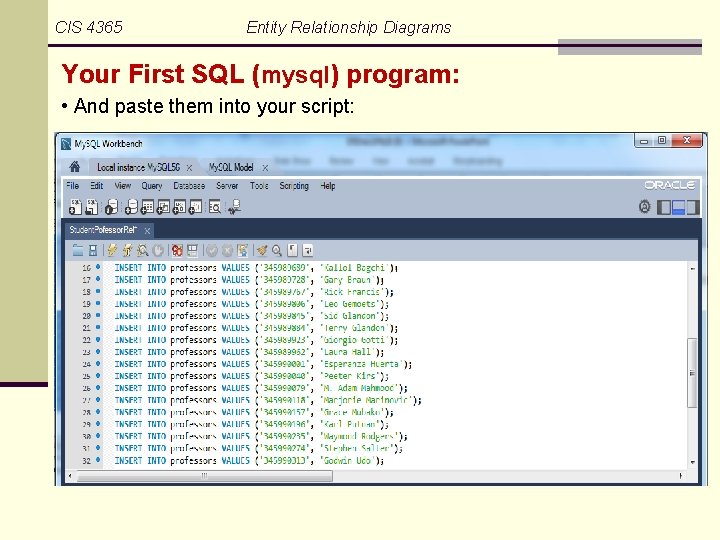This screenshot has height=540, width=720.
Task: Toggle the icon right of red error icon
Action: (192, 250)
